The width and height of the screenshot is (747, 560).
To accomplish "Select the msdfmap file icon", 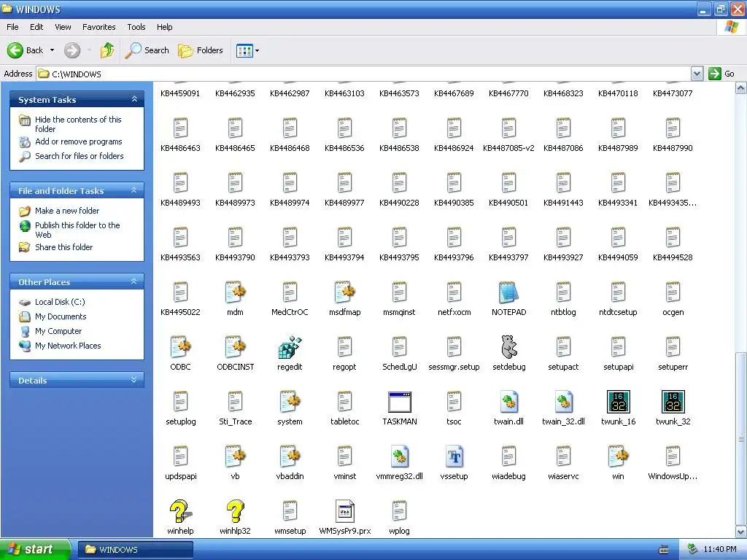I will (x=344, y=292).
